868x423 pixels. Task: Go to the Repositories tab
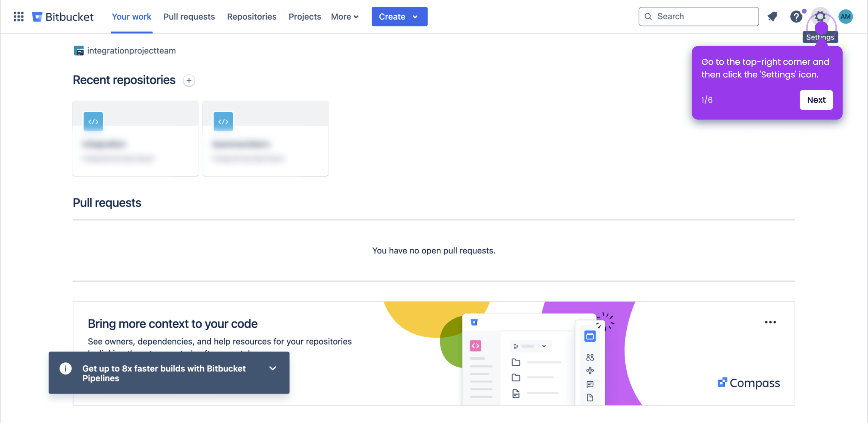point(252,17)
